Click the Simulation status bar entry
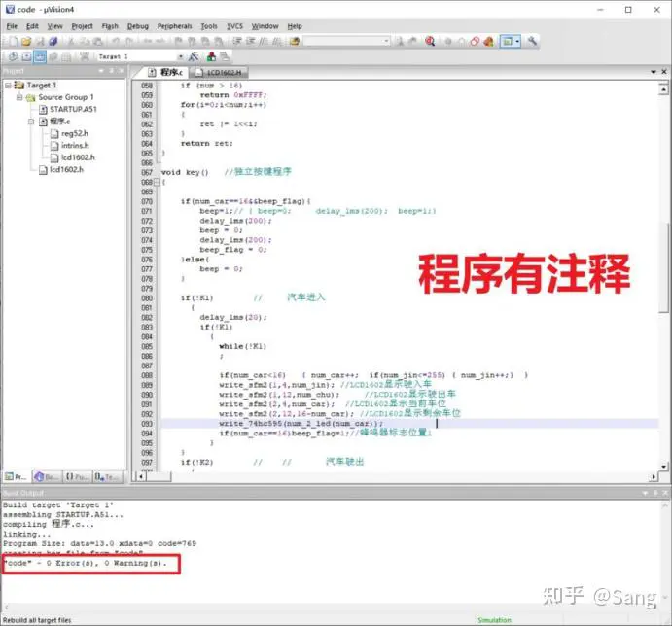Viewport: 672px width, 626px height. pyautogui.click(x=495, y=620)
